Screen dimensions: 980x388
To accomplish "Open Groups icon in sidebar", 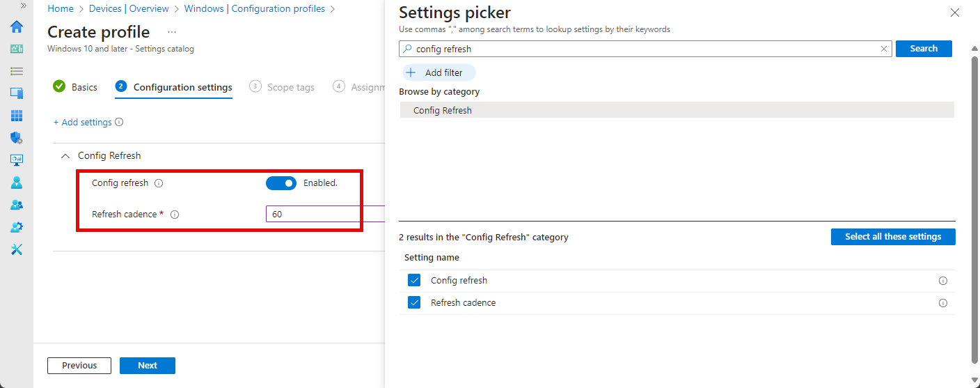I will pyautogui.click(x=17, y=205).
